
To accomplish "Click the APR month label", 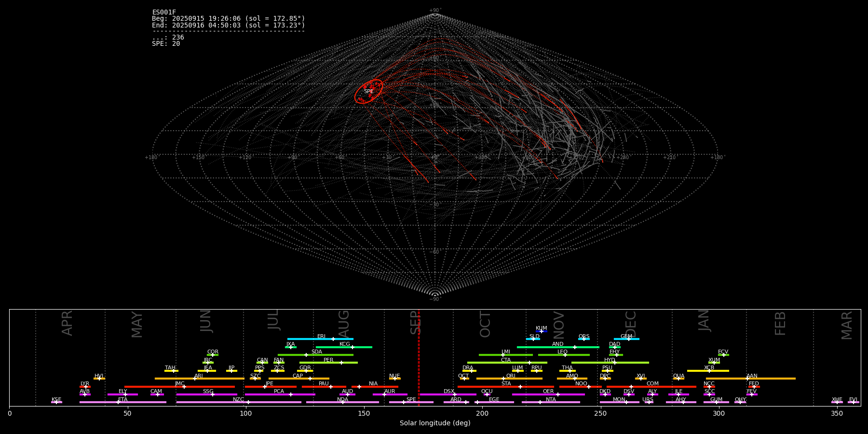I will 67,323.
